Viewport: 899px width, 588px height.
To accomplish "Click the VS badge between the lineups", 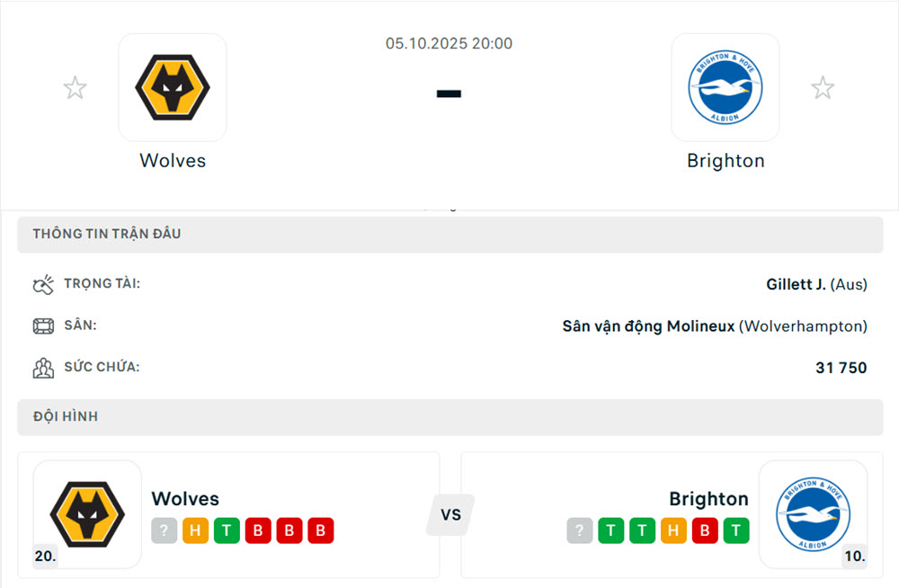I will 449,513.
